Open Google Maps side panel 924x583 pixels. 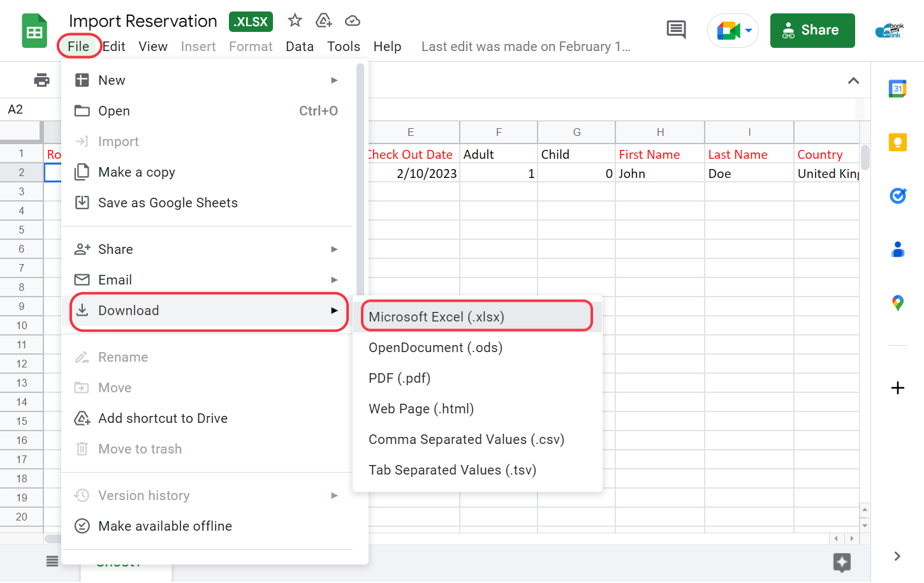[898, 303]
